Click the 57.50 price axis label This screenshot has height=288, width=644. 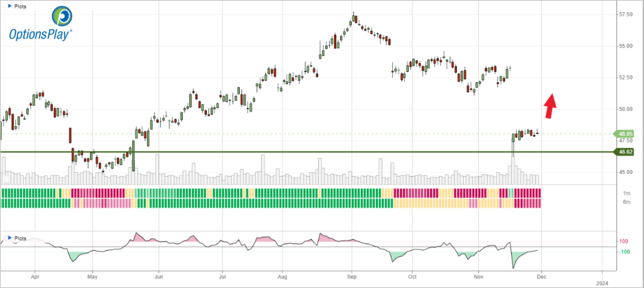[x=625, y=14]
